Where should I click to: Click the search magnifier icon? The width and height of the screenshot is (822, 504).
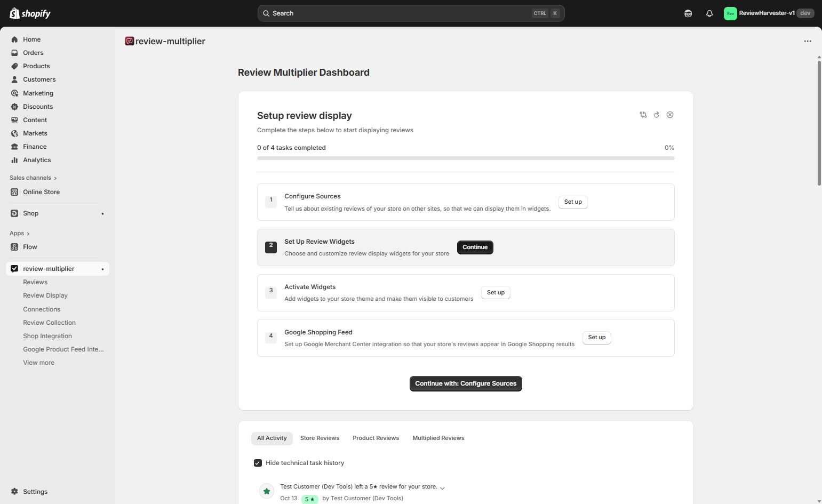266,13
